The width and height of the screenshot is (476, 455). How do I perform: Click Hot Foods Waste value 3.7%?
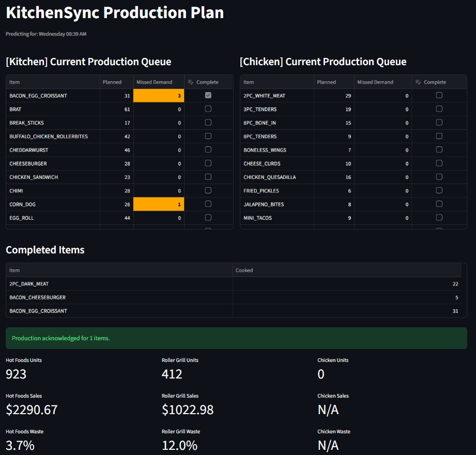[x=20, y=446]
